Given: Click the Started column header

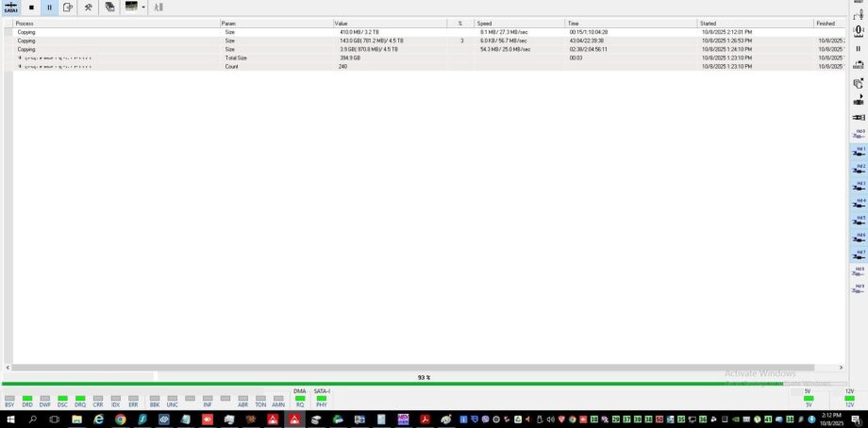Looking at the screenshot, I should click(x=755, y=23).
